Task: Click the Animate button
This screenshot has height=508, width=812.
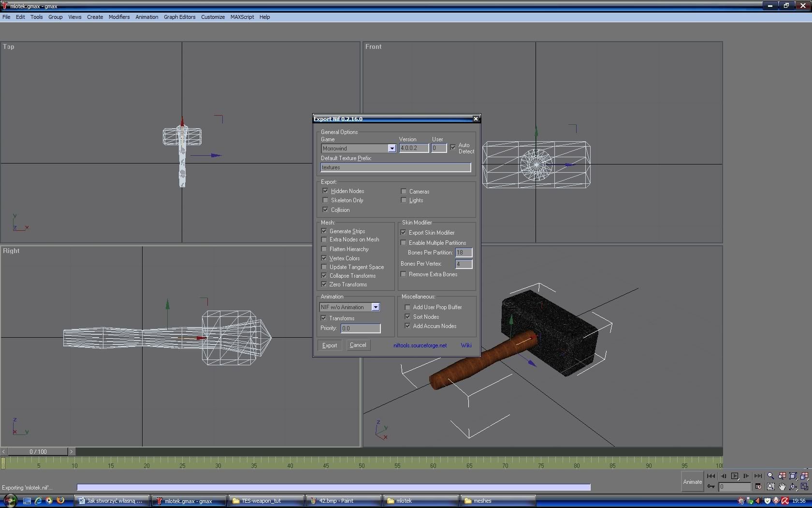Action: click(x=692, y=482)
